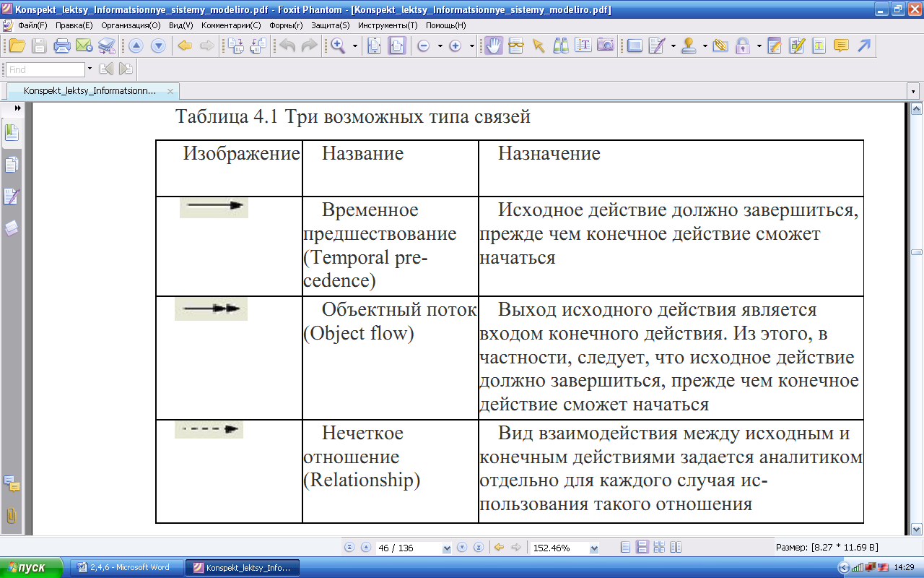The image size is (924, 578).
Task: Open the 152.46% zoom level dropdown
Action: [x=594, y=548]
